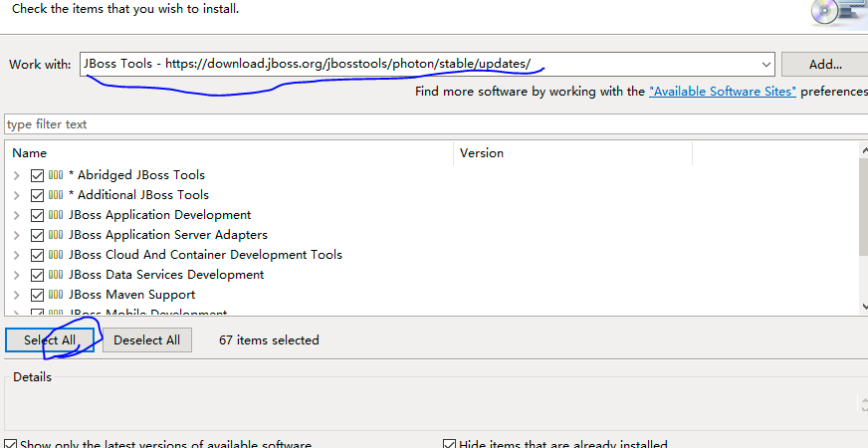The image size is (868, 448).
Task: Open the Work with site dropdown
Action: point(766,65)
